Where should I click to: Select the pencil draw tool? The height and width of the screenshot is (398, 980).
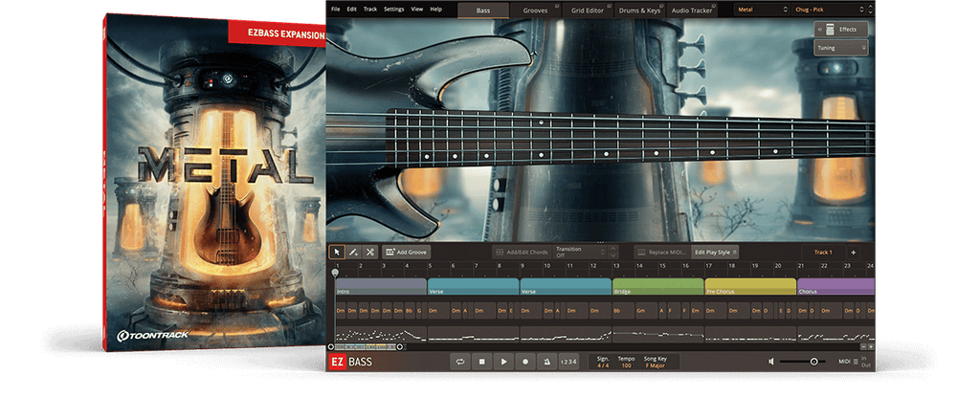point(353,252)
